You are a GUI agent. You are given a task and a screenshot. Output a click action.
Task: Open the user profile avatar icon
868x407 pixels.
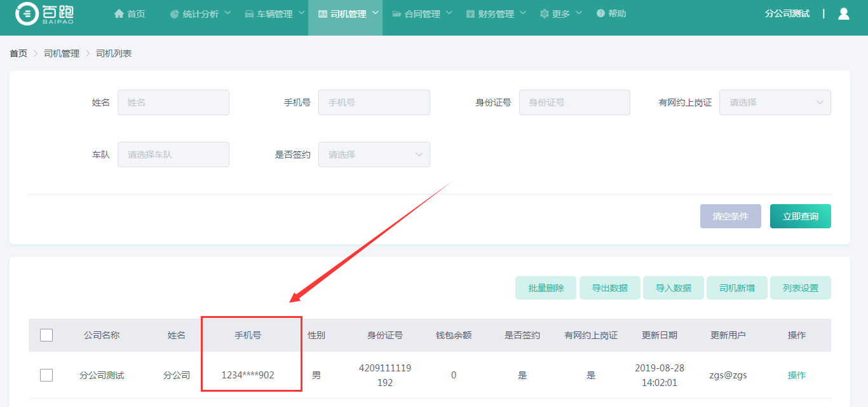(x=843, y=13)
